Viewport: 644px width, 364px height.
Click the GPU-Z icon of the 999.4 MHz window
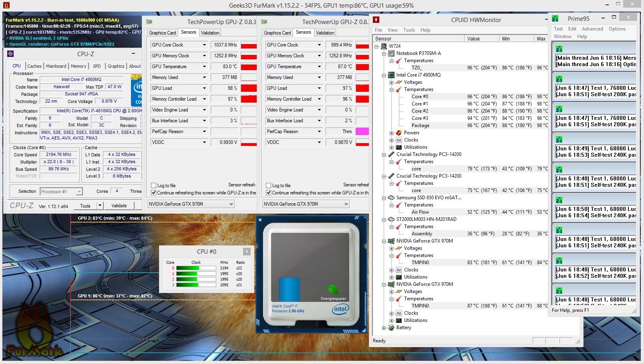tap(264, 22)
